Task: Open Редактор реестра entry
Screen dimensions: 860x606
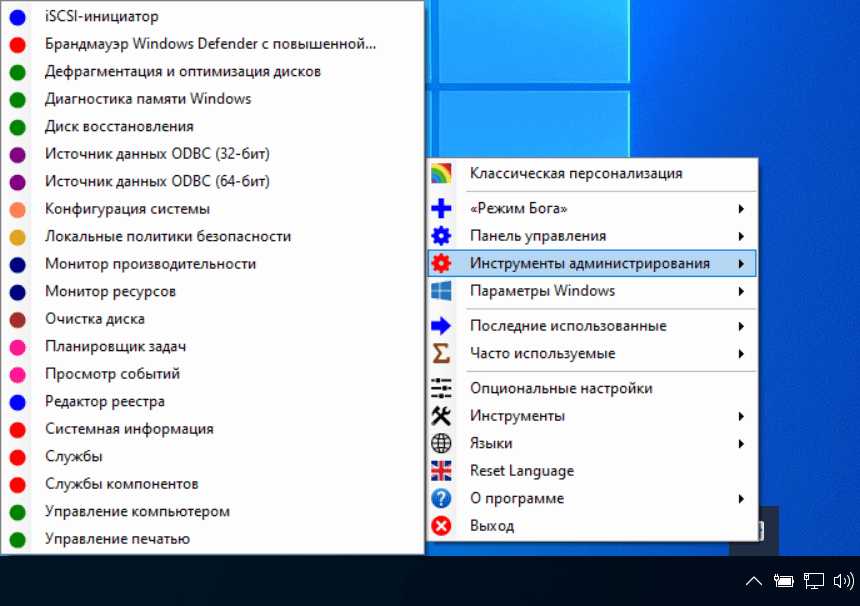Action: click(212, 401)
